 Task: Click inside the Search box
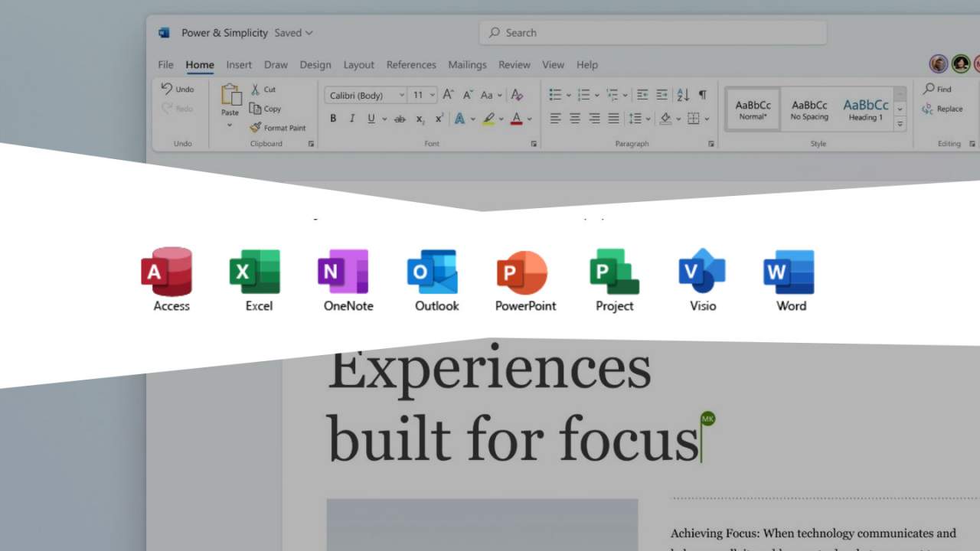click(x=652, y=32)
